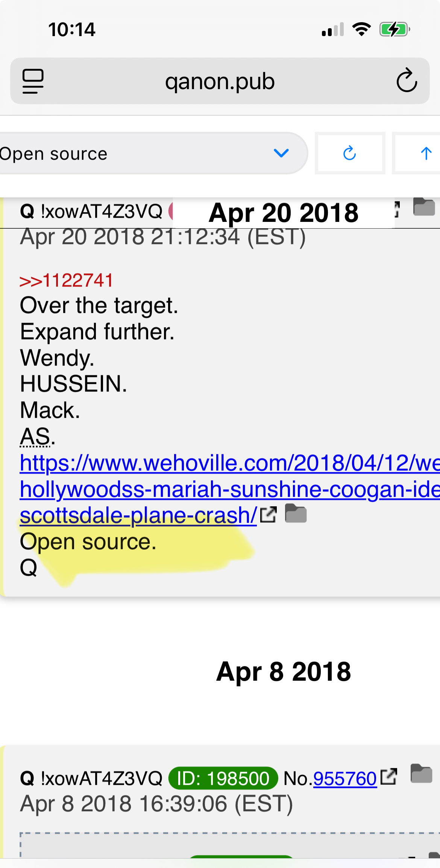Tap the battery status icon
The image size is (440, 868).
click(x=394, y=29)
